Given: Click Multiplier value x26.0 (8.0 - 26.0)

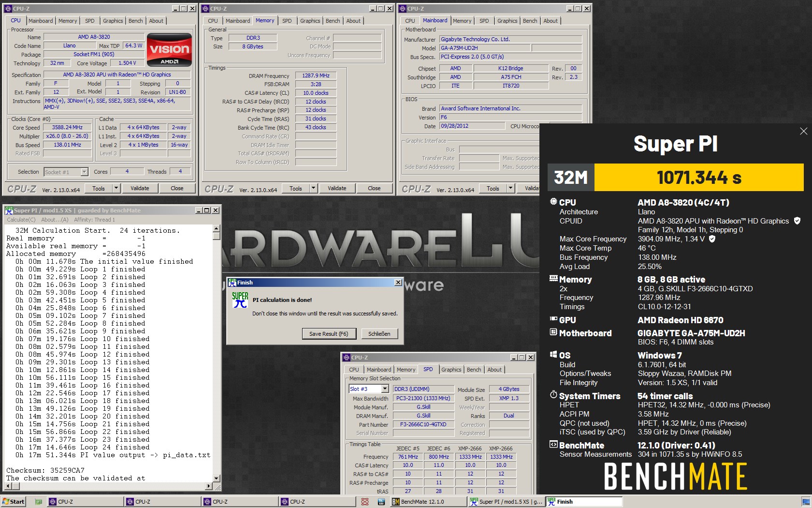Looking at the screenshot, I should 67,136.
